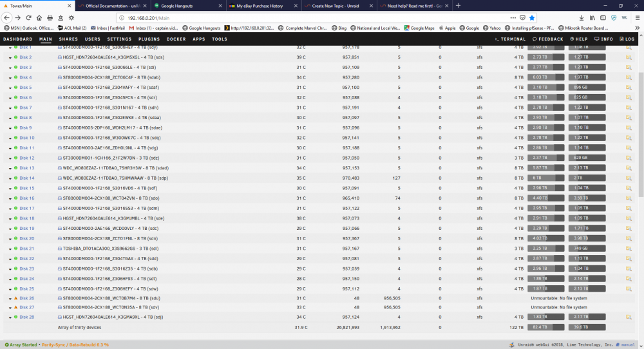This screenshot has height=349, width=644.
Task: Click the device icon beside HGST_HDN726040ALE614_K3GM5XGL
Action: coord(60,57)
